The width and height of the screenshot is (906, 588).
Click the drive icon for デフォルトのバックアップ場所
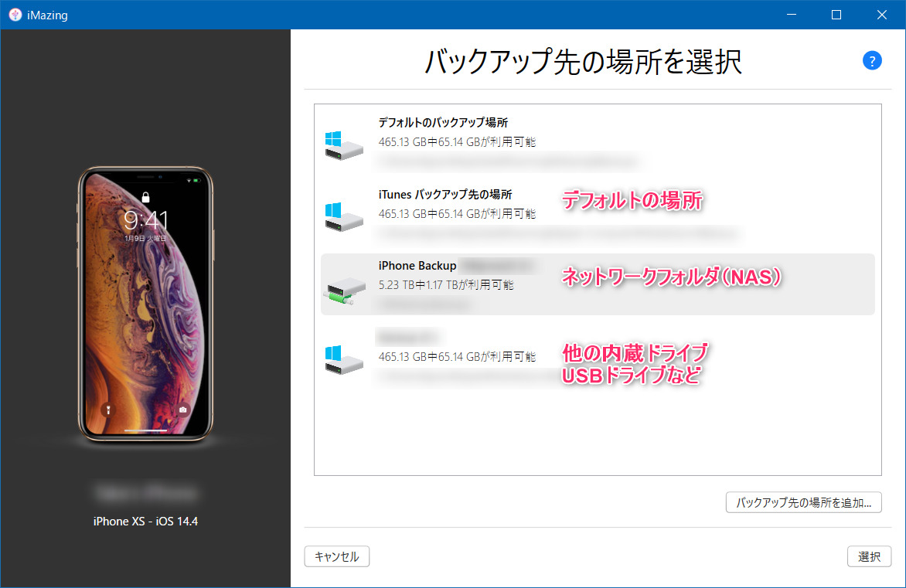(344, 145)
